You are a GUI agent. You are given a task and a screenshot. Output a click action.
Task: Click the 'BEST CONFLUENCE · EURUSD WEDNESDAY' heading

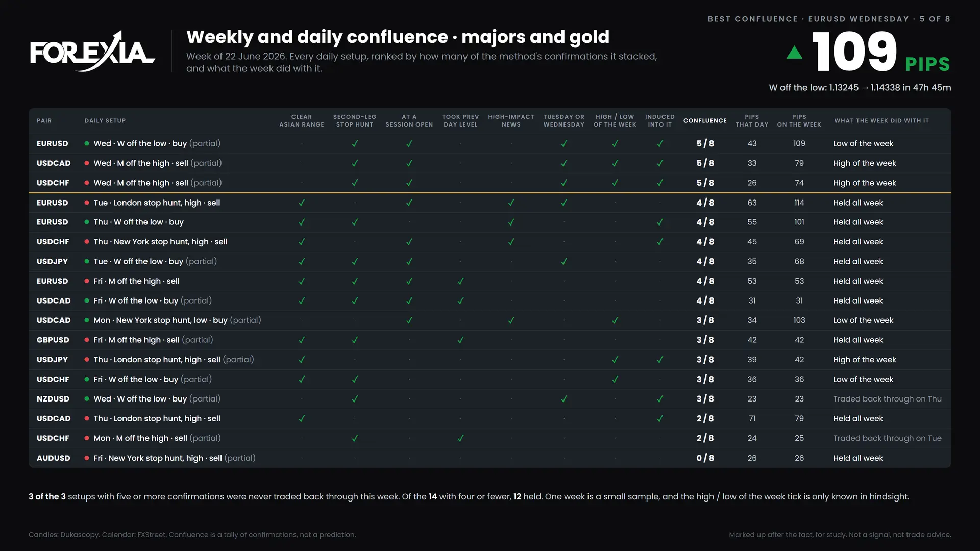click(829, 19)
